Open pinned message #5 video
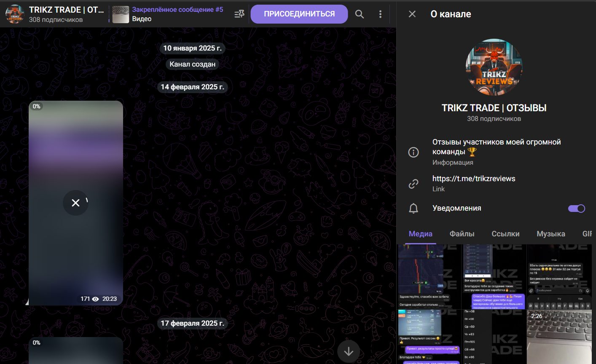Screen dimensions: 596x364 [177, 14]
